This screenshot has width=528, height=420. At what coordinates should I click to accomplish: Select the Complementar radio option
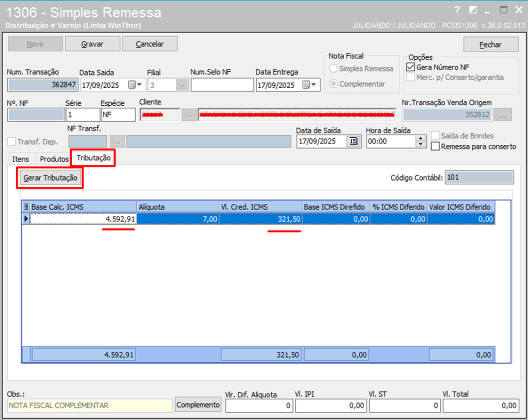(x=334, y=84)
